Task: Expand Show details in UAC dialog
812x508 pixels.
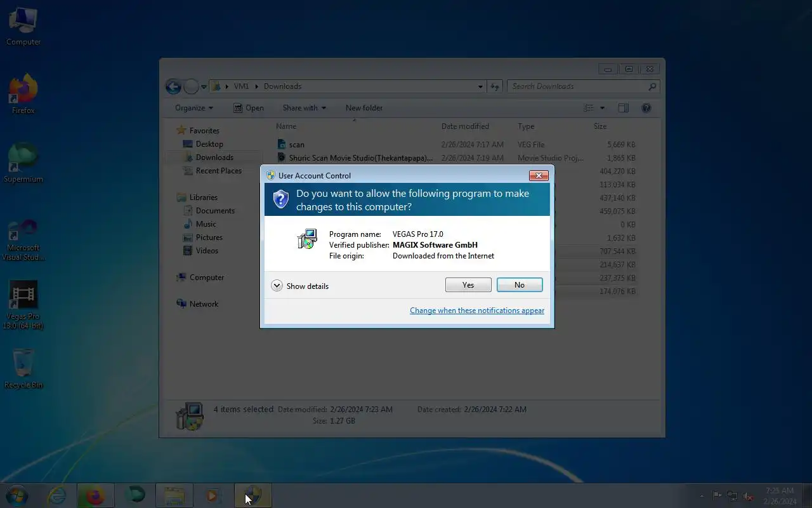Action: tap(300, 286)
